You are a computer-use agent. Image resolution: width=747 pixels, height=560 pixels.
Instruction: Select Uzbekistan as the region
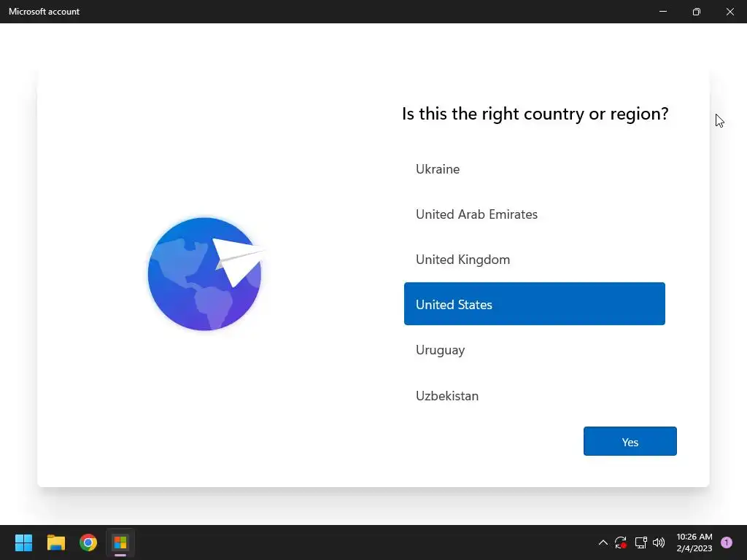534,396
